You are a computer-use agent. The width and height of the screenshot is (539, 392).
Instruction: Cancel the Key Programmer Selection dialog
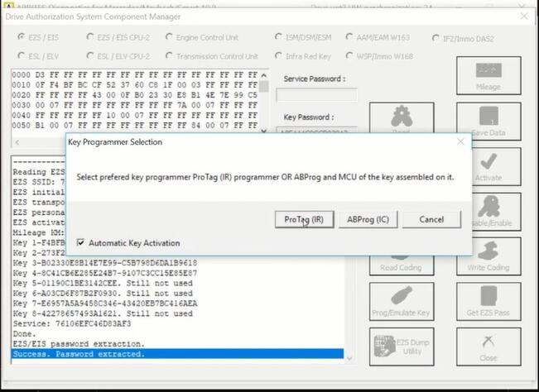tap(431, 219)
